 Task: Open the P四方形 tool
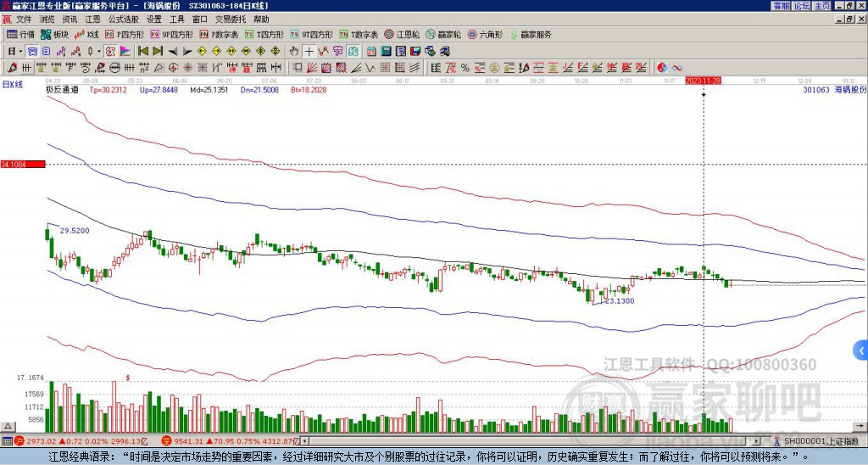coord(125,34)
